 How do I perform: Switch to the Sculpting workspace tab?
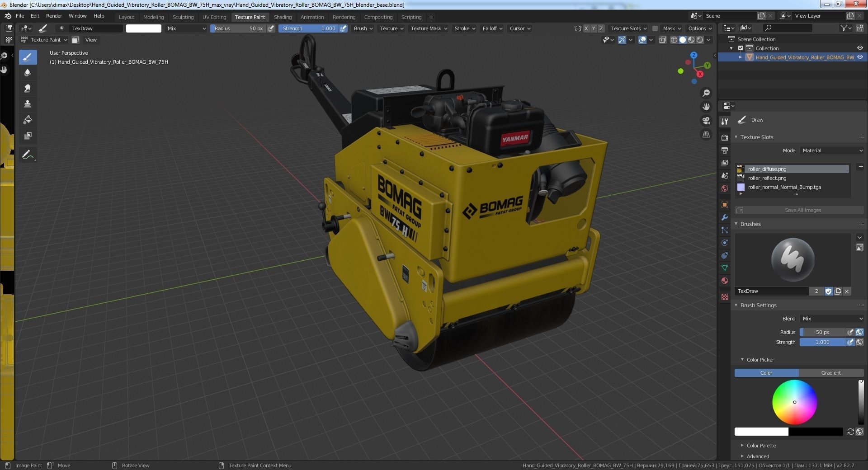click(183, 17)
